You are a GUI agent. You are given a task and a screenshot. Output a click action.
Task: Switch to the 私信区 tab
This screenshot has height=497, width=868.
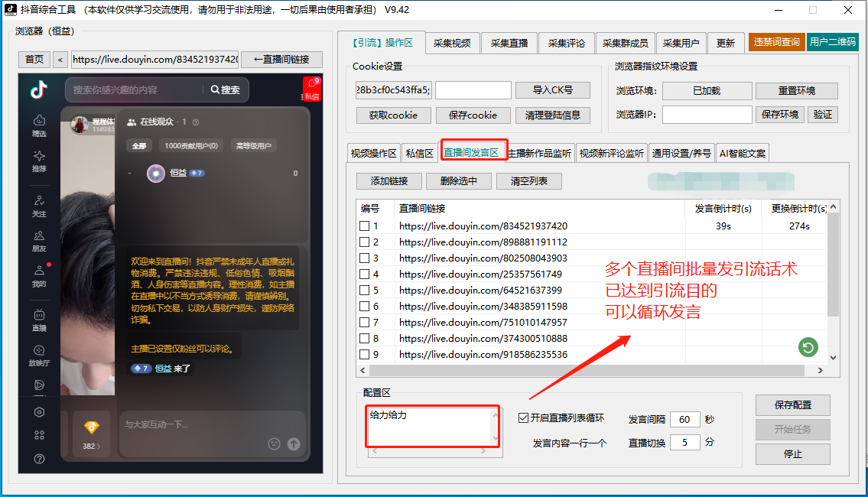pos(420,152)
